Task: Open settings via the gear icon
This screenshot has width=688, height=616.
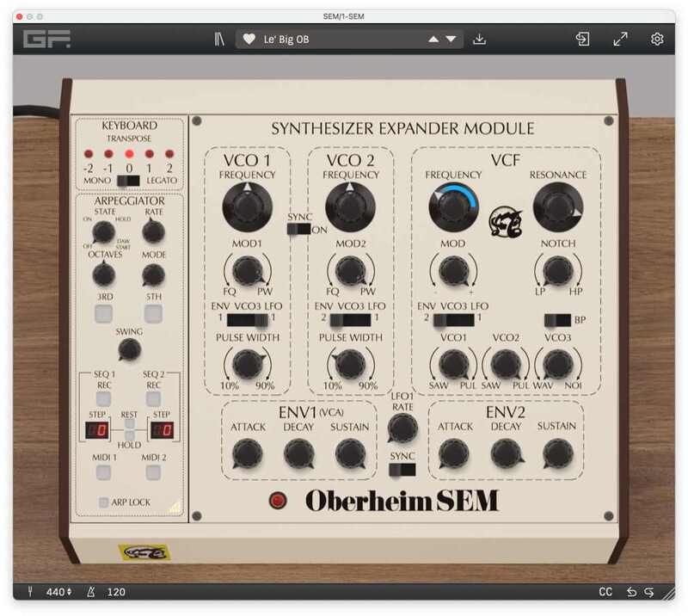Action: coord(657,40)
